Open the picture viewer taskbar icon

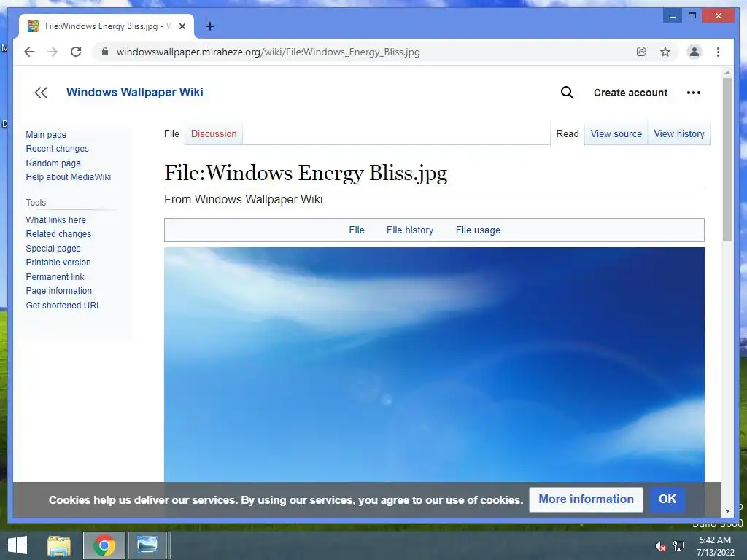tap(147, 545)
